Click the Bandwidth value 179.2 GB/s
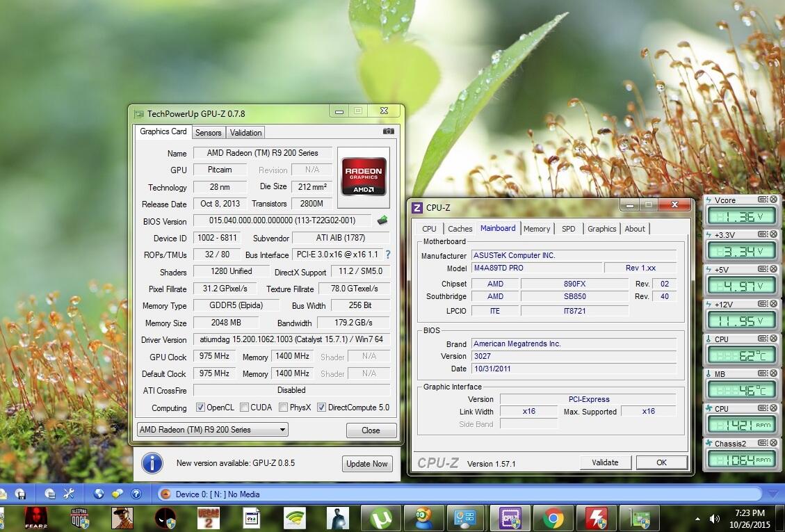The width and height of the screenshot is (785, 532). click(353, 323)
